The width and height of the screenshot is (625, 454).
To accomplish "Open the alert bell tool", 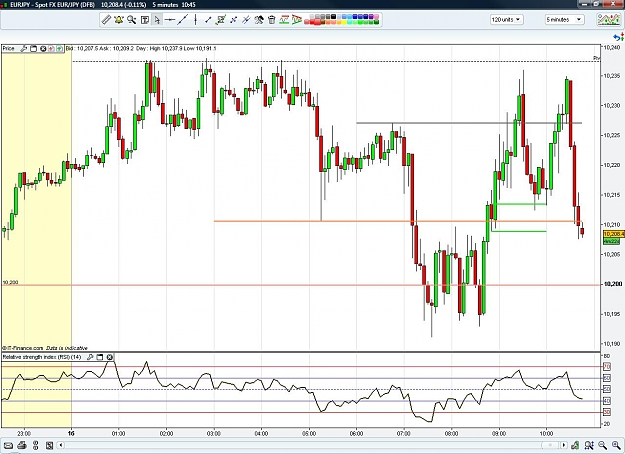I will 119,20.
